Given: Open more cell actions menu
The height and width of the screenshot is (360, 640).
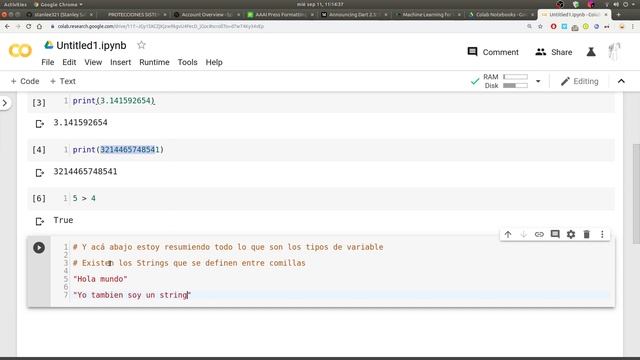Looking at the screenshot, I should click(x=602, y=234).
